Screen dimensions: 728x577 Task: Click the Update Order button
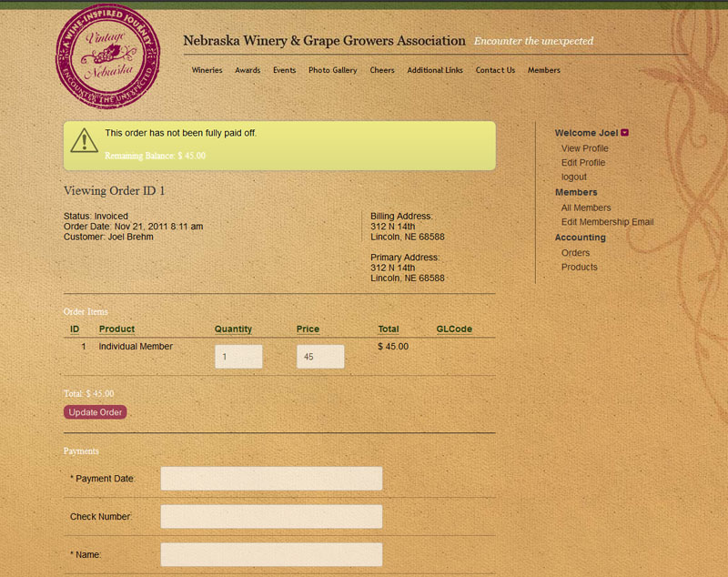coord(96,412)
